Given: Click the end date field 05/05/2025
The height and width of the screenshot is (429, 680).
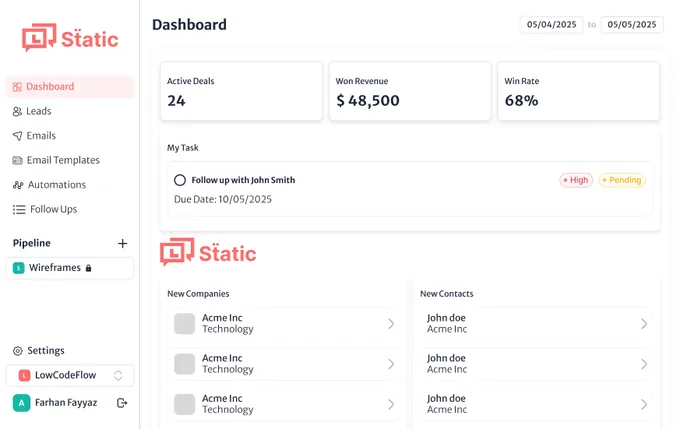Looking at the screenshot, I should pyautogui.click(x=632, y=25).
